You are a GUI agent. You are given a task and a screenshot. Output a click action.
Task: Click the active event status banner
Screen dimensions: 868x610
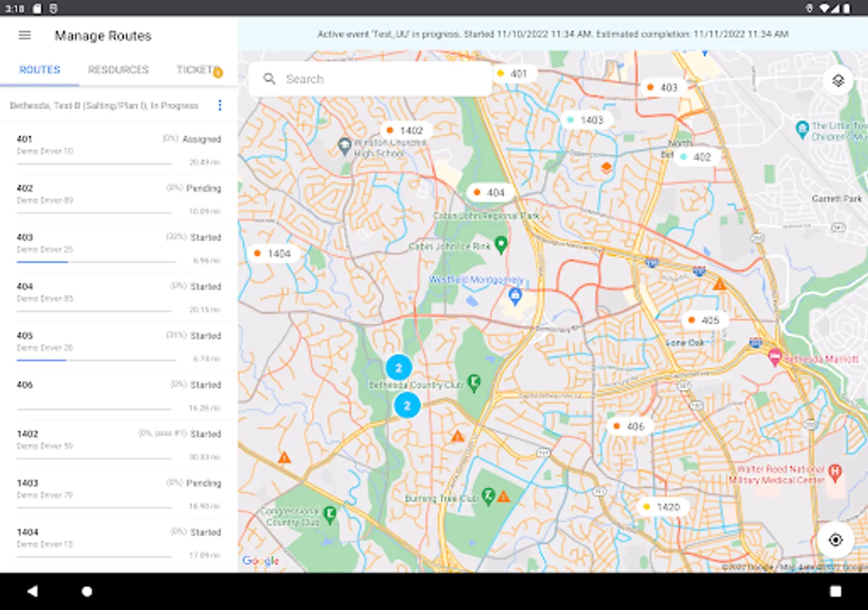pos(553,34)
